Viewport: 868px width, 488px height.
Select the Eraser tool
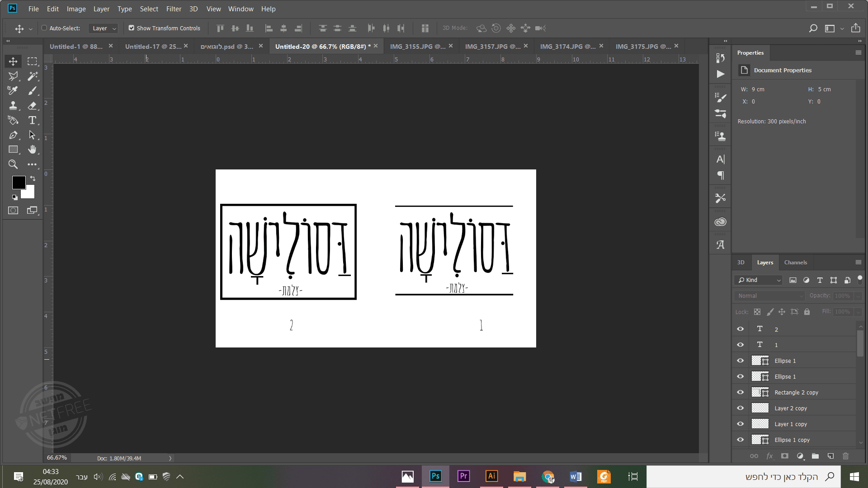32,105
